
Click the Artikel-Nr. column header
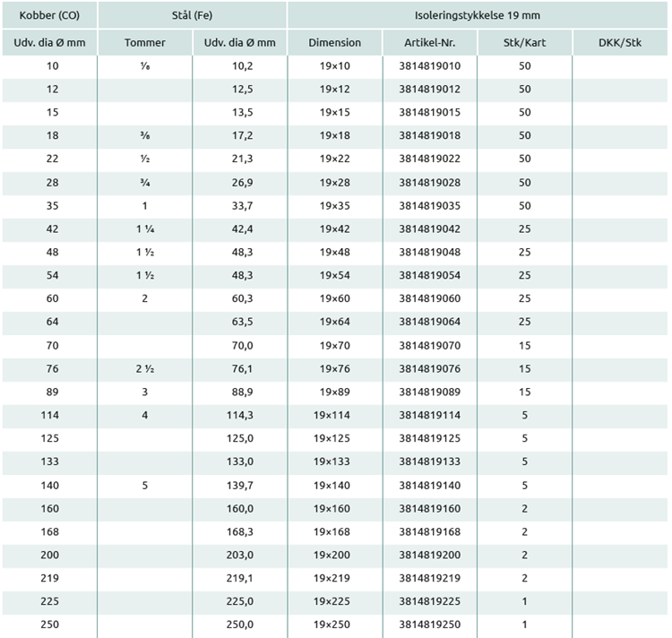pos(430,43)
